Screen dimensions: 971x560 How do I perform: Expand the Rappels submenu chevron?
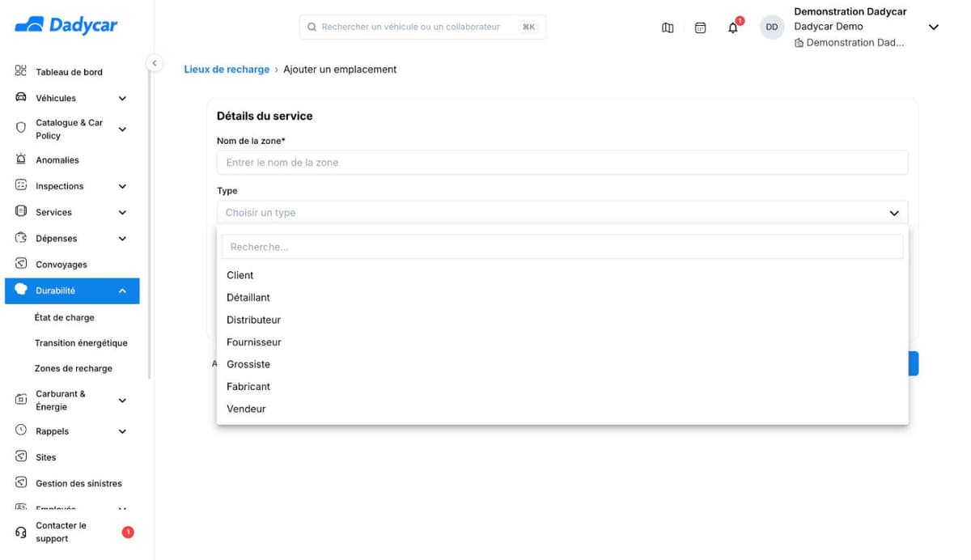pyautogui.click(x=122, y=431)
